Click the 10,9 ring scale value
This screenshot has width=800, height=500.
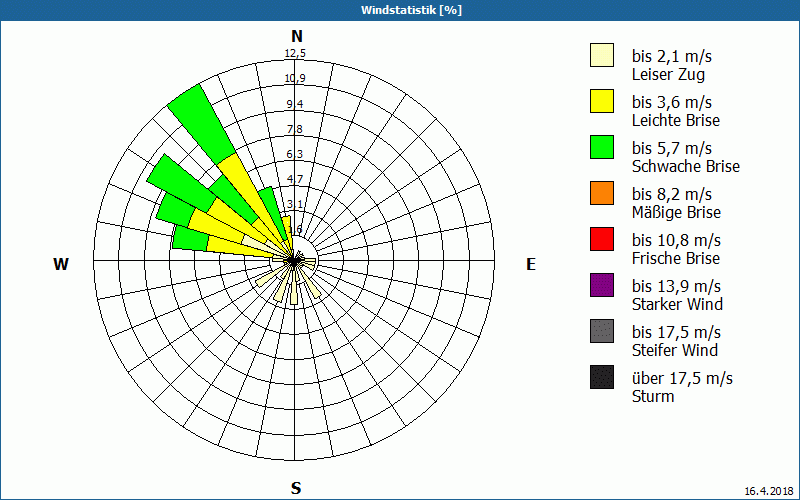click(295, 79)
